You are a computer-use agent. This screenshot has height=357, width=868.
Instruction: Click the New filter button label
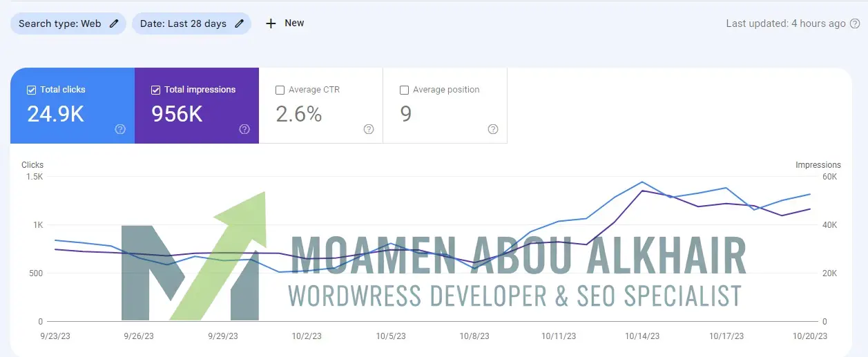294,23
